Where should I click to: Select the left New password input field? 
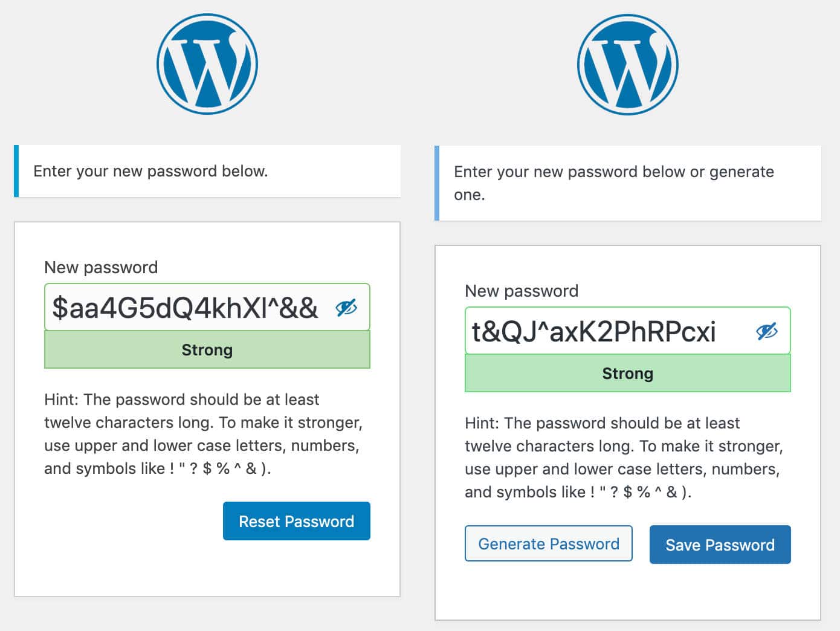click(181, 307)
